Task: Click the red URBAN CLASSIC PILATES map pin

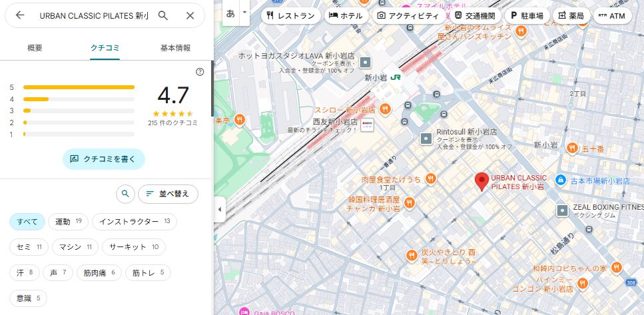Action: click(482, 182)
